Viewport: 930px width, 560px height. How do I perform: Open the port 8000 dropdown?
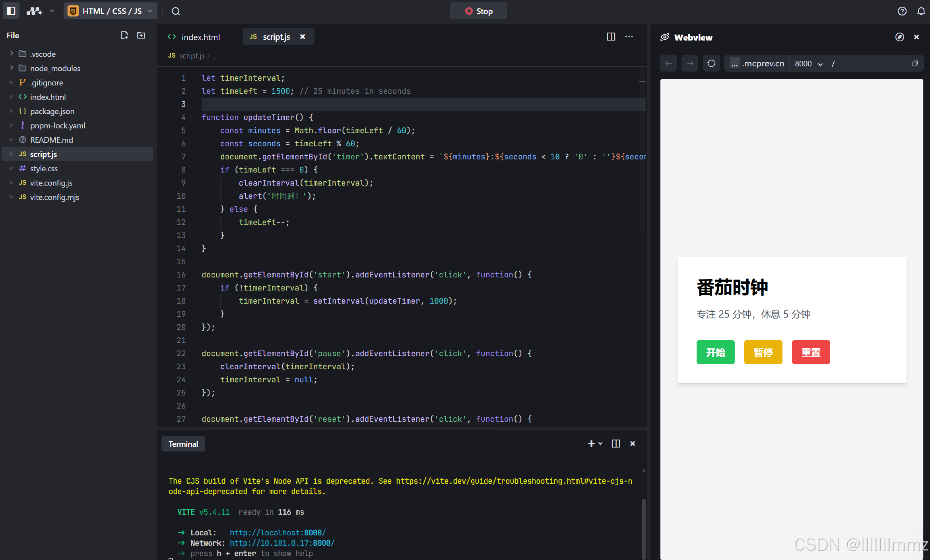pyautogui.click(x=808, y=64)
